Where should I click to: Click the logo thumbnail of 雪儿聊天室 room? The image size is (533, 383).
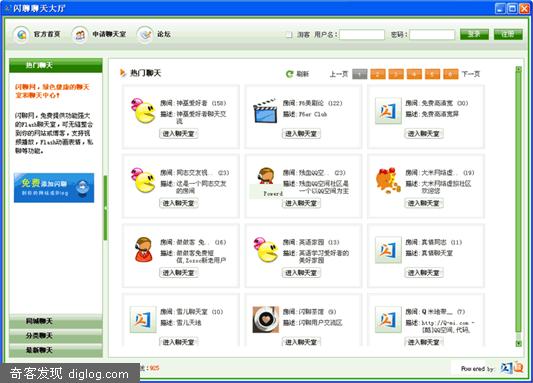(x=143, y=319)
